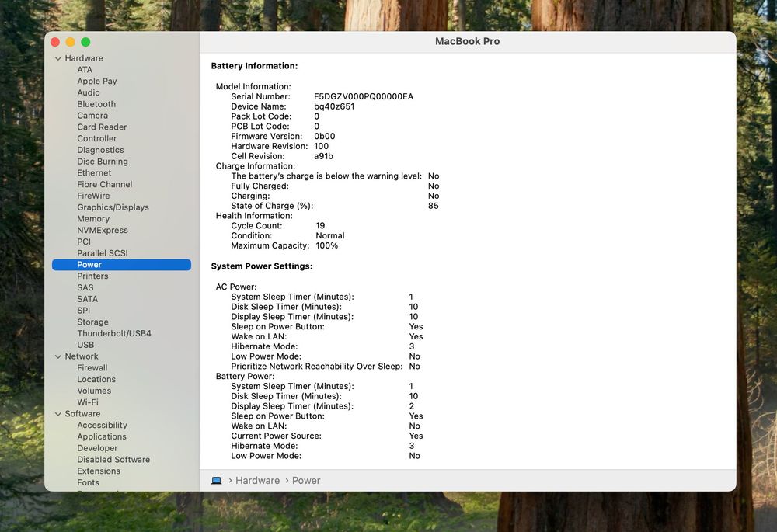The image size is (777, 532).
Task: Click Condition value Normal
Action: click(x=330, y=235)
